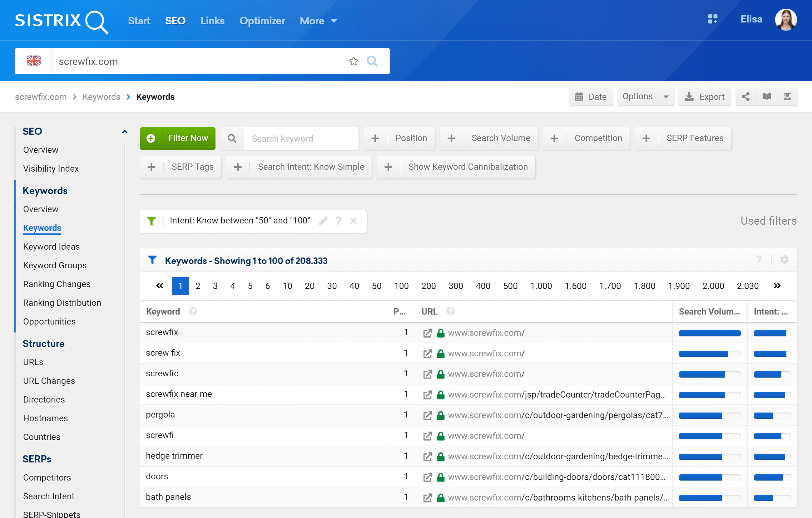Add a SERP Tags filter

[181, 167]
